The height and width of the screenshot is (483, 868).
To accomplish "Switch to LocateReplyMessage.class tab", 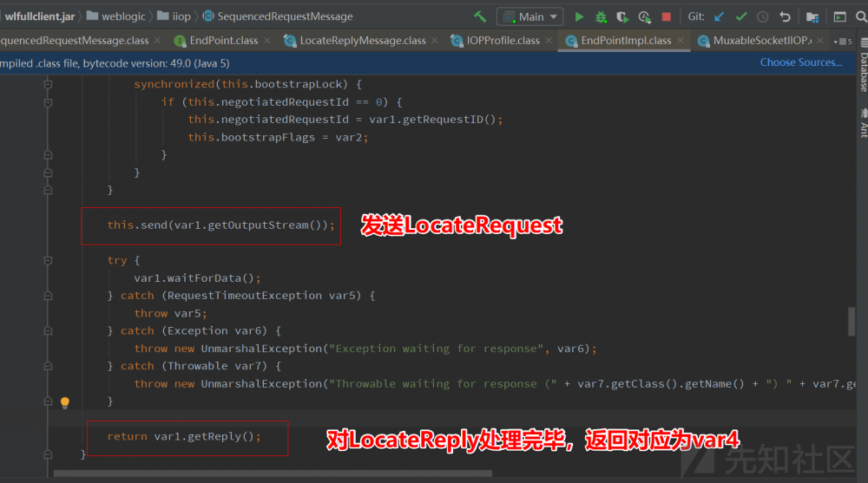I will [361, 41].
